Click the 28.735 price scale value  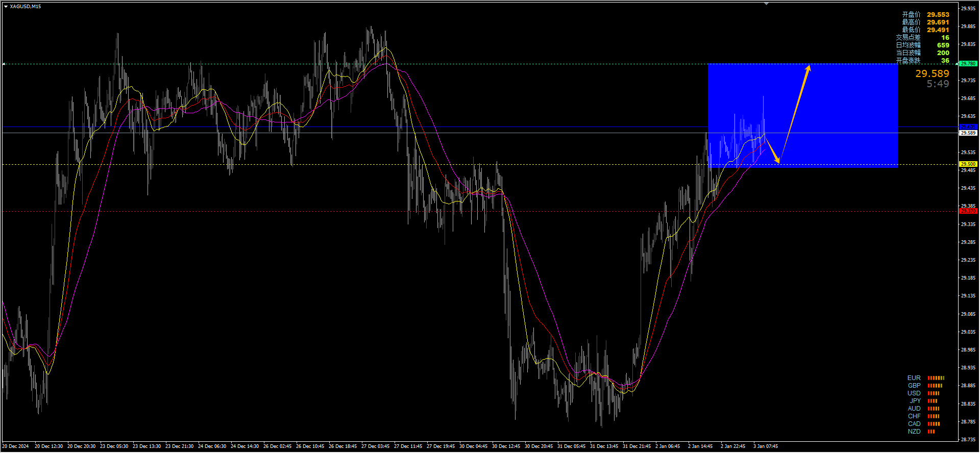(968, 440)
